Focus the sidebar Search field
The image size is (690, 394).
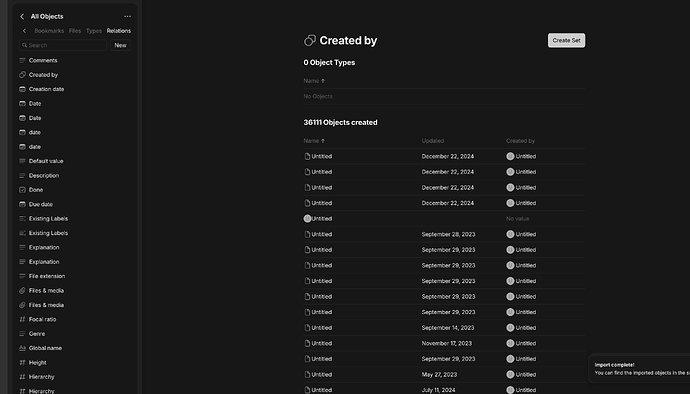(x=62, y=45)
